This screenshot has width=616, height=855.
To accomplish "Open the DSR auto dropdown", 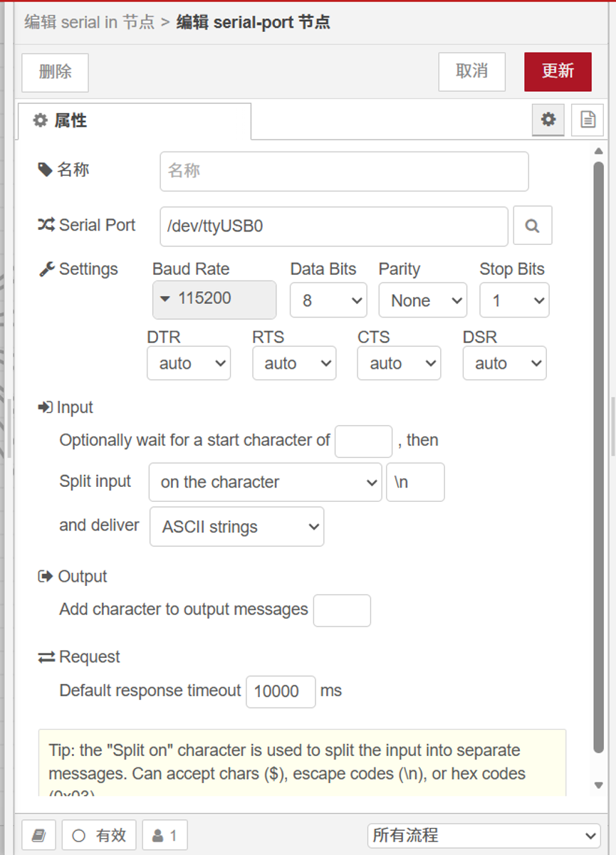I will click(504, 363).
